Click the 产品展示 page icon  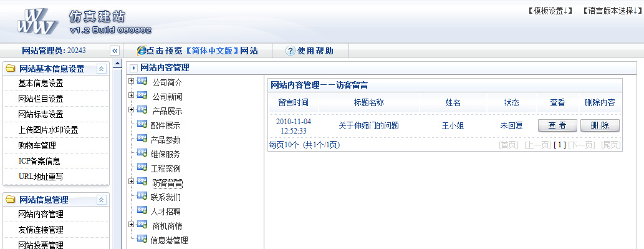142,110
